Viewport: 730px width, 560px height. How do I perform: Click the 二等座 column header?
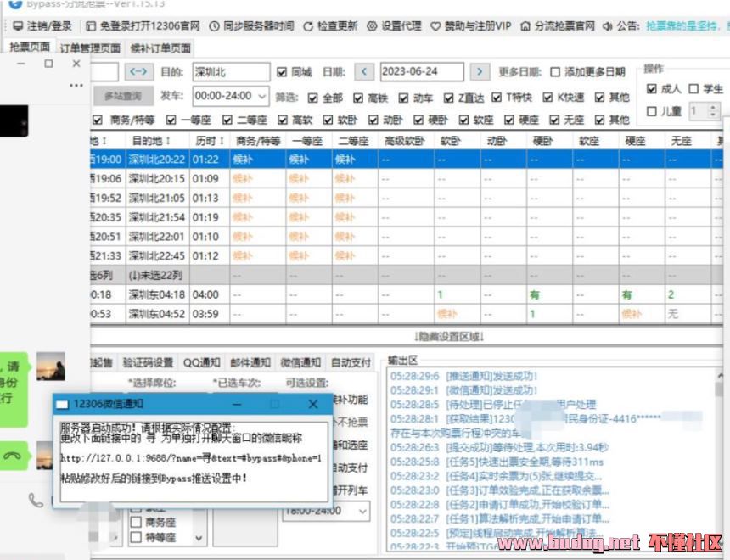pos(354,141)
